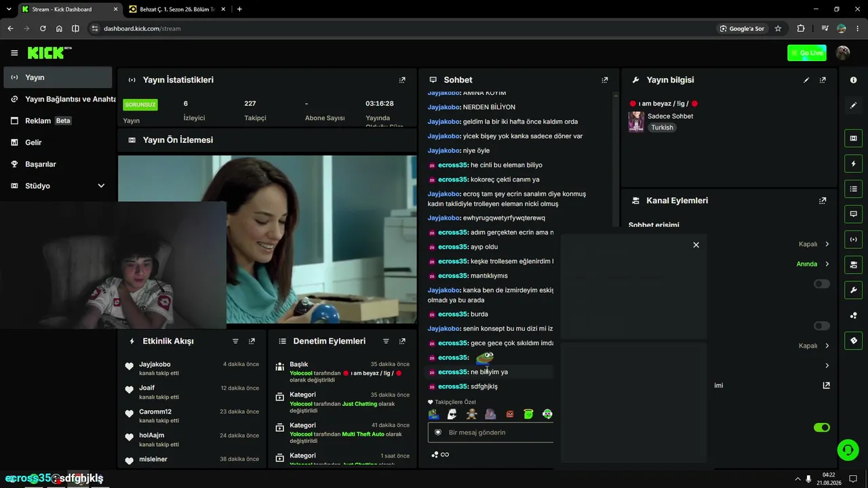The height and width of the screenshot is (488, 868).
Task: Click the 03:16:28 stream duration value
Action: click(x=380, y=104)
